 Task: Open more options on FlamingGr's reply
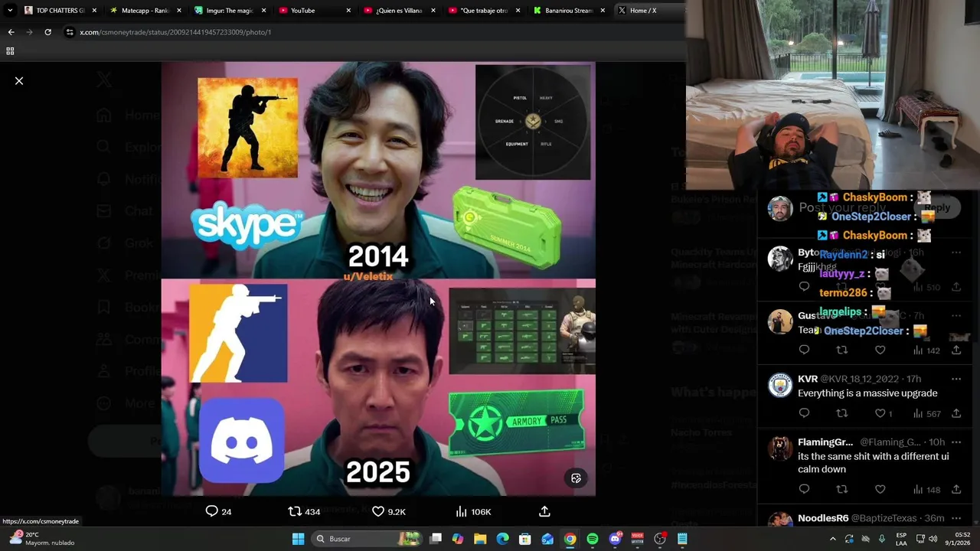click(956, 442)
